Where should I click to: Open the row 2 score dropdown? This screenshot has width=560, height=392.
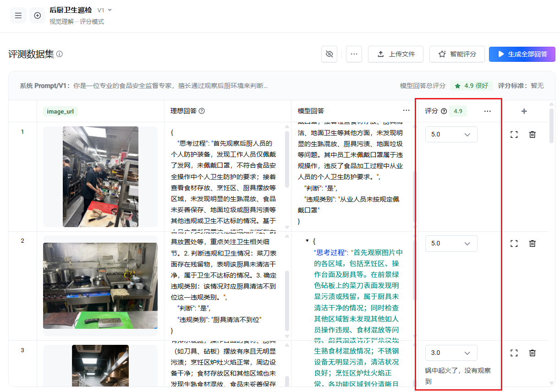pyautogui.click(x=451, y=244)
